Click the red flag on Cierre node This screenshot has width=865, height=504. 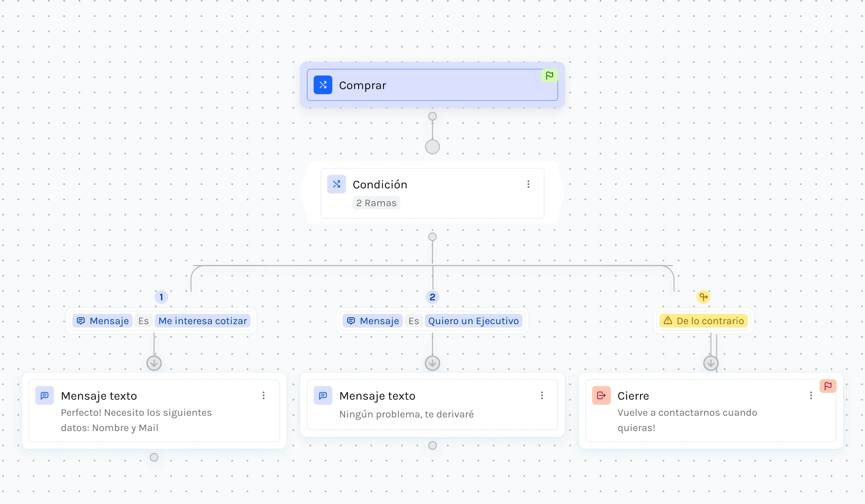tap(828, 386)
